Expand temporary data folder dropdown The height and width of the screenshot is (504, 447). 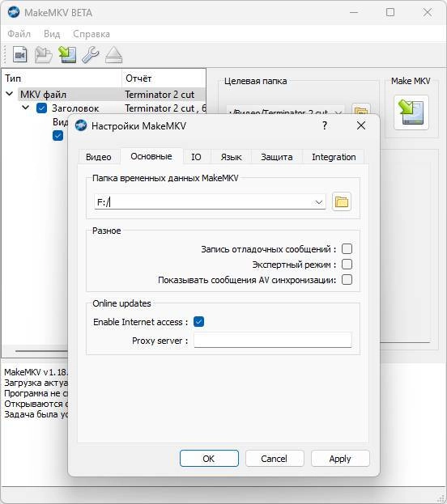[x=318, y=202]
